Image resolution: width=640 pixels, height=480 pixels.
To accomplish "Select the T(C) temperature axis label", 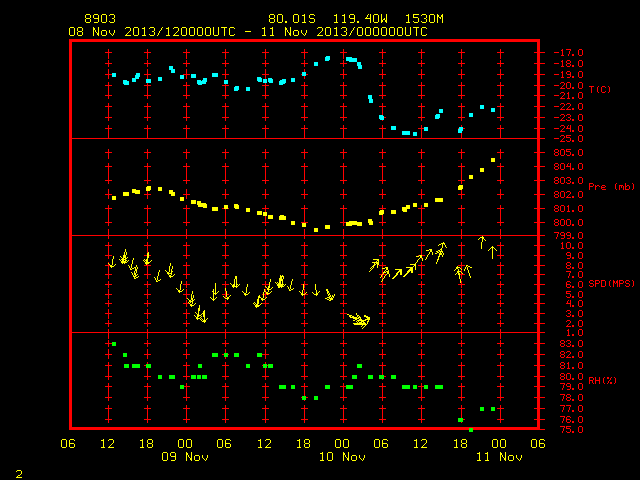I will pyautogui.click(x=600, y=89).
